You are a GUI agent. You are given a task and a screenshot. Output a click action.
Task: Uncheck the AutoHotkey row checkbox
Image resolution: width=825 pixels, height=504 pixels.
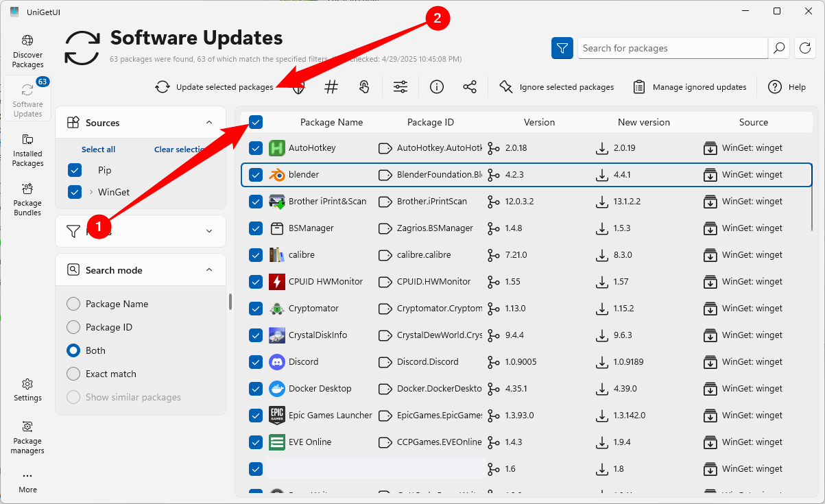click(x=256, y=147)
